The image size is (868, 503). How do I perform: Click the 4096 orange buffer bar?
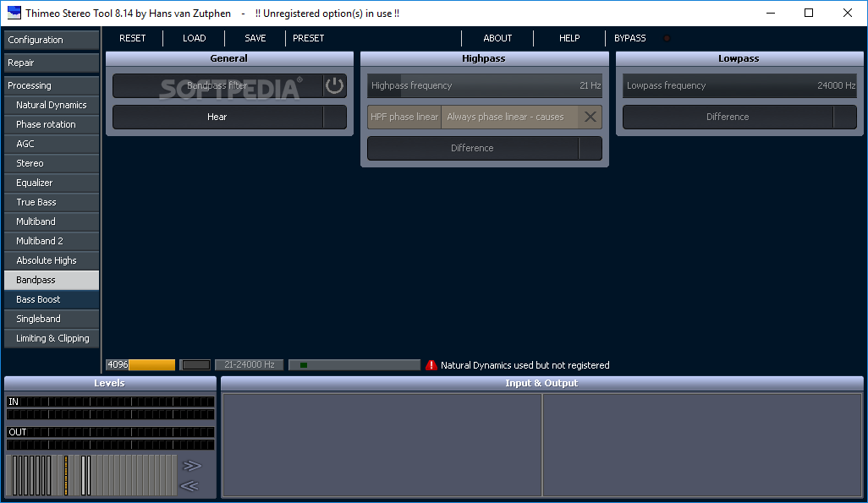(140, 364)
